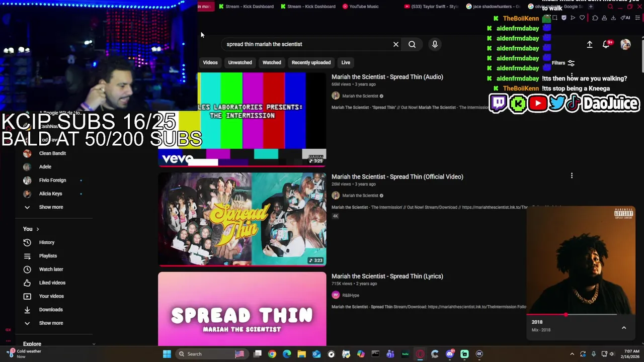Open Google Chrome from taskbar

point(272,354)
